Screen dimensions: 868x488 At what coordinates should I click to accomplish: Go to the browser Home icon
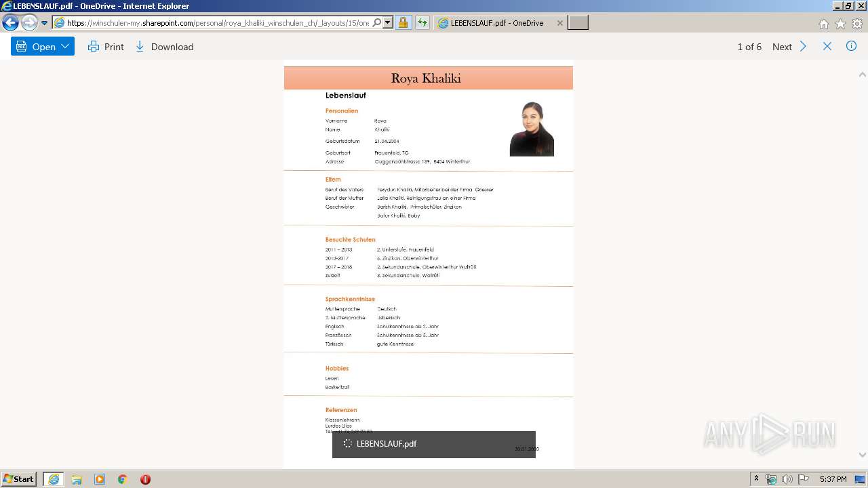coord(823,24)
